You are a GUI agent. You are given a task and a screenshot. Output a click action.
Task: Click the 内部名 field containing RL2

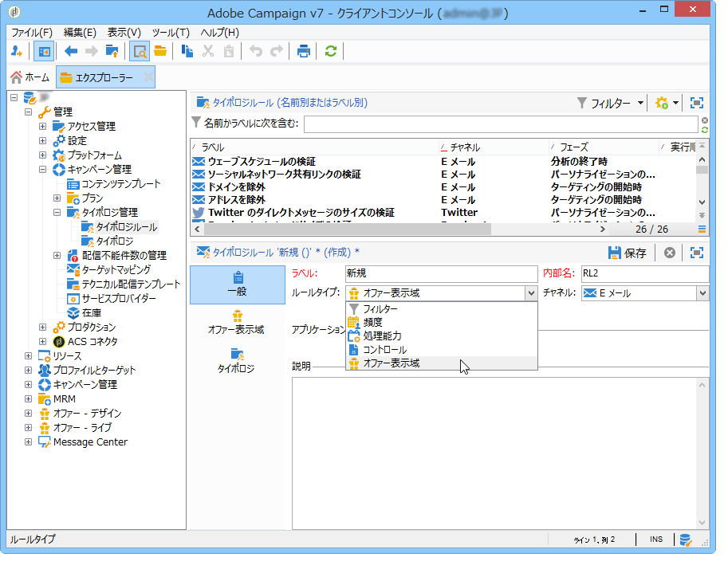(x=645, y=273)
